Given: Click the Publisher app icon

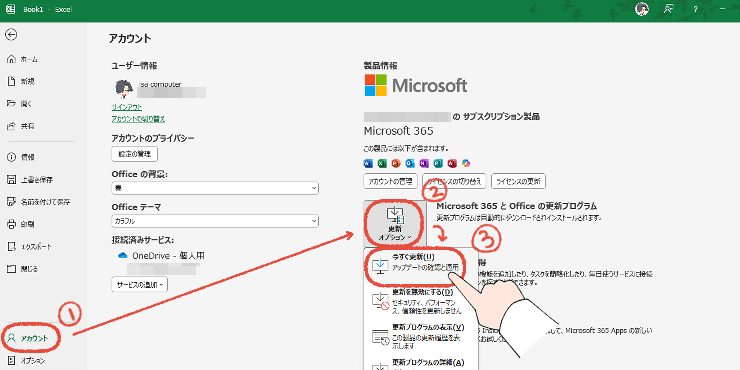Looking at the screenshot, I should [438, 163].
